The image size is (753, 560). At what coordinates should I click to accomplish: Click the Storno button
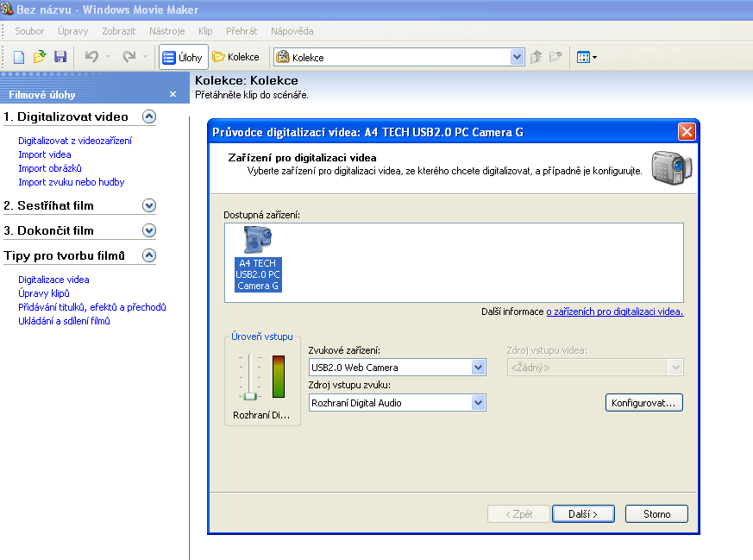[656, 514]
